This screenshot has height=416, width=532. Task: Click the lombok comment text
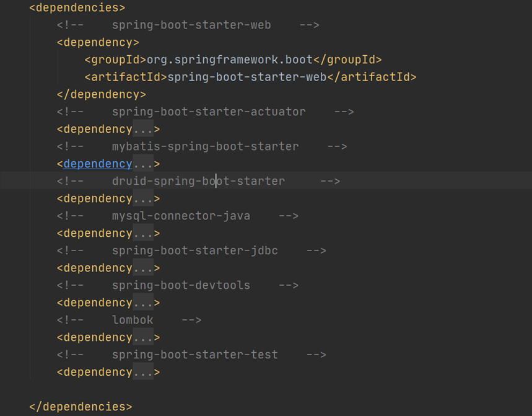point(133,320)
